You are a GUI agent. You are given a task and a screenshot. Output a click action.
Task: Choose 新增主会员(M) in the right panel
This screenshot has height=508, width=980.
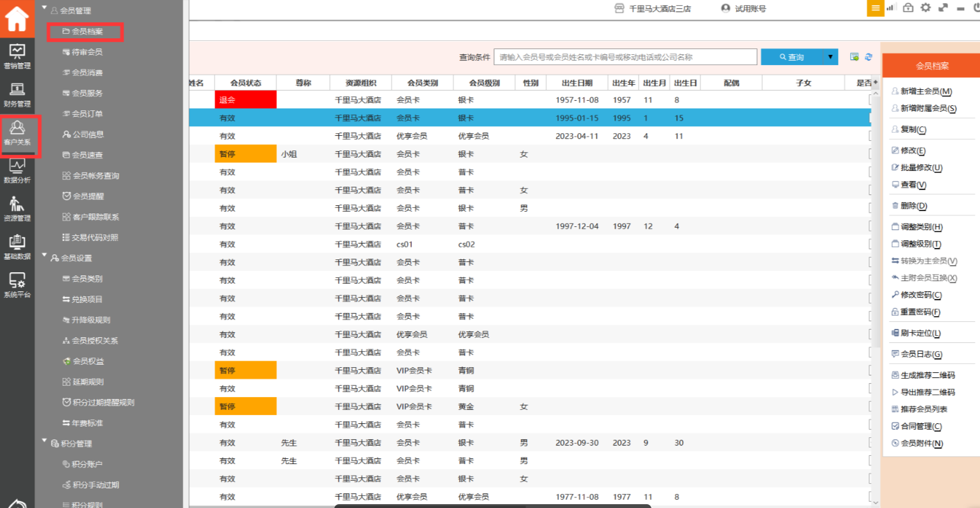point(926,92)
